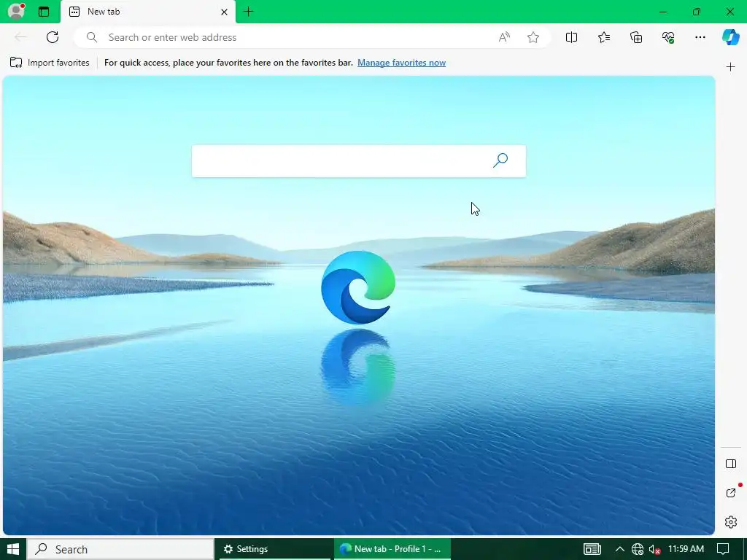This screenshot has width=747, height=560.
Task: Add this page to favorites star
Action: click(533, 37)
